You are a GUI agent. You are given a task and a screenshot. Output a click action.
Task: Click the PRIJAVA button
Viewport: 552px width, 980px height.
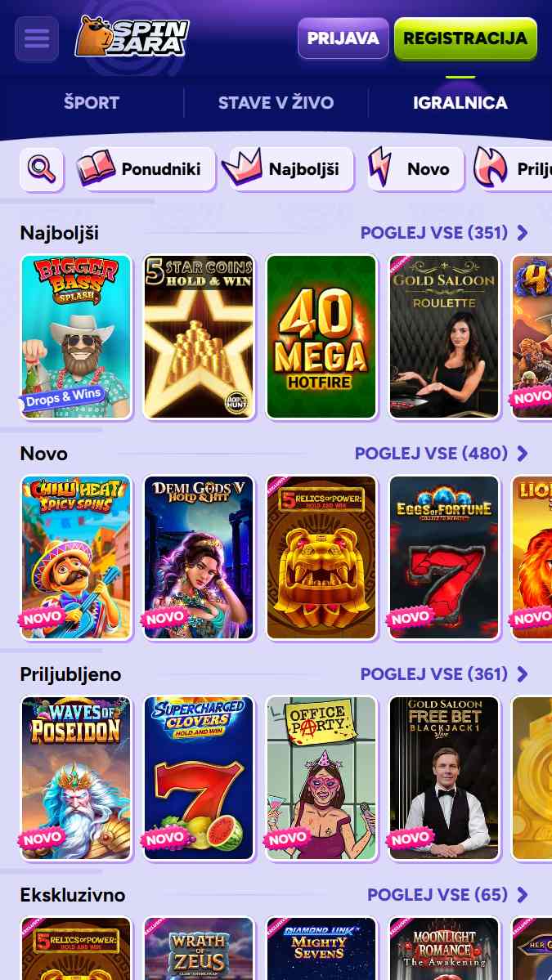click(343, 38)
